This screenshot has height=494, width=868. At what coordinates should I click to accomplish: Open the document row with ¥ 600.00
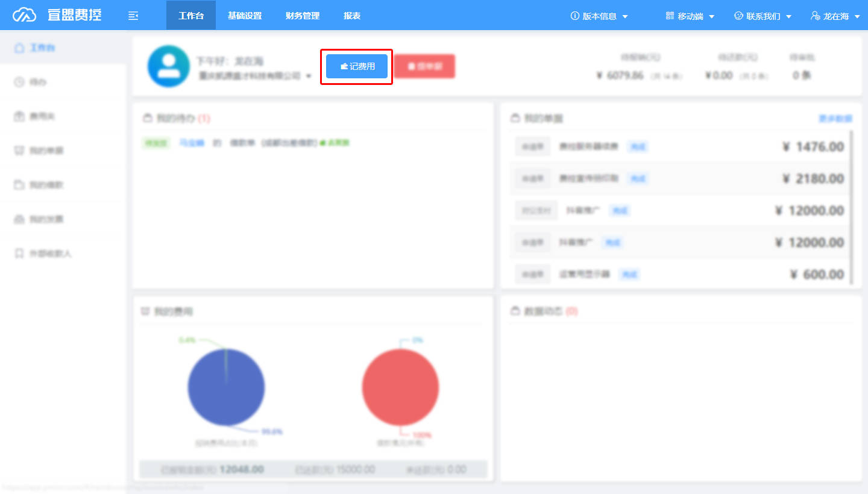(x=680, y=274)
